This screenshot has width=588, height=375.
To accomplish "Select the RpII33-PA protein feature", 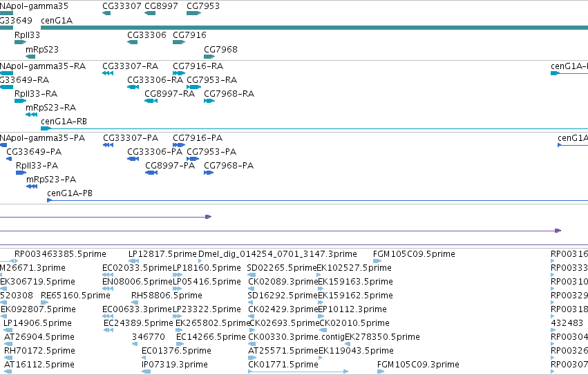I will pyautogui.click(x=21, y=173).
